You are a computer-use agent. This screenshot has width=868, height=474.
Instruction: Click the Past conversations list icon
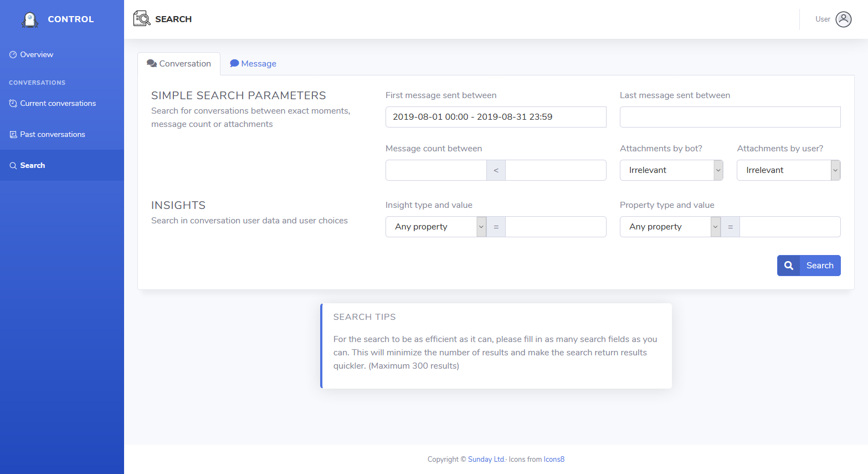pos(13,134)
